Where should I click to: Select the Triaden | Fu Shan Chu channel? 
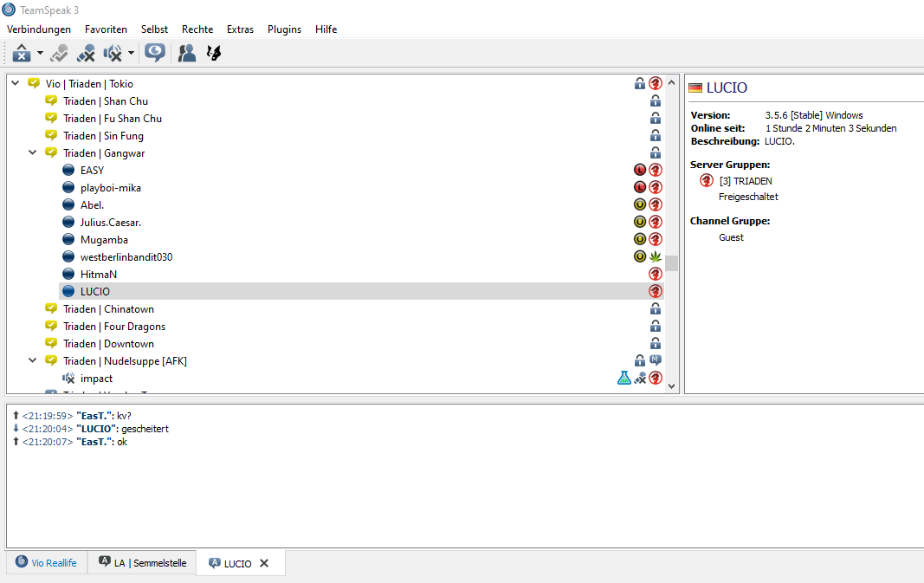click(113, 119)
